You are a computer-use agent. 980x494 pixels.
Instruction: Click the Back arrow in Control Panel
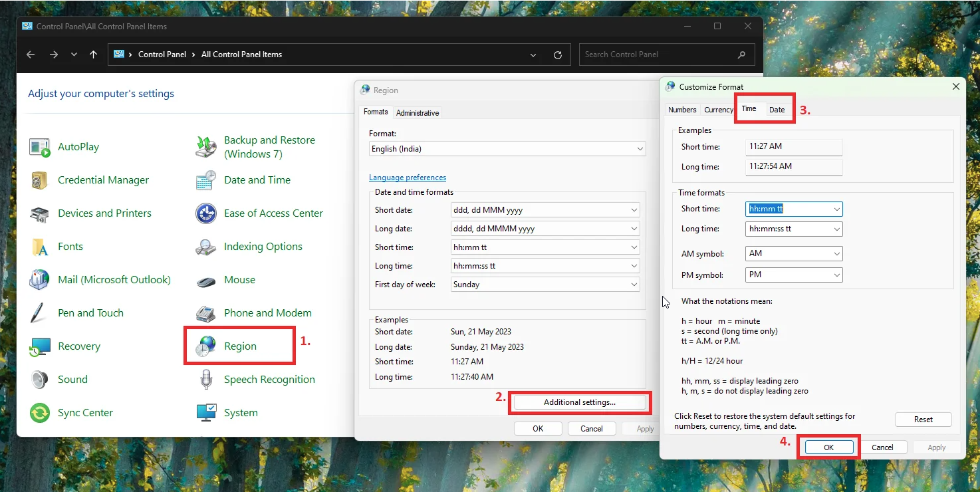click(31, 55)
